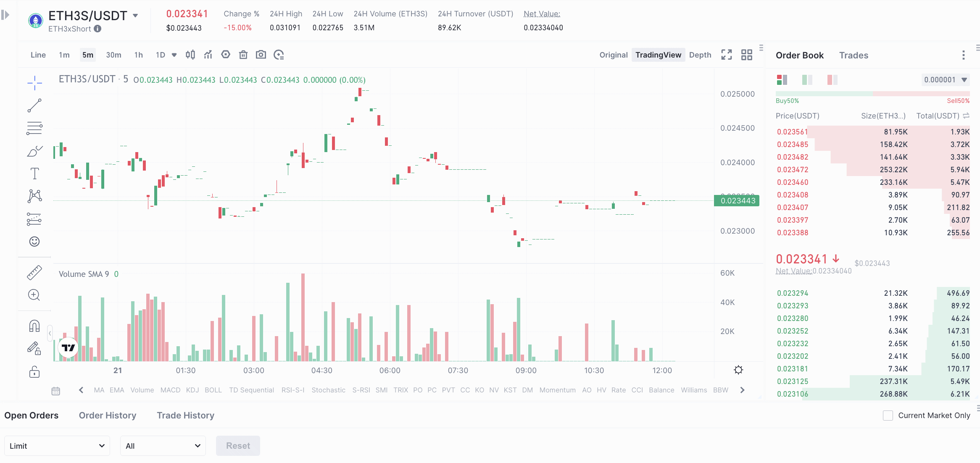This screenshot has height=463, width=980.
Task: Click the magnet mode icon
Action: tap(34, 326)
